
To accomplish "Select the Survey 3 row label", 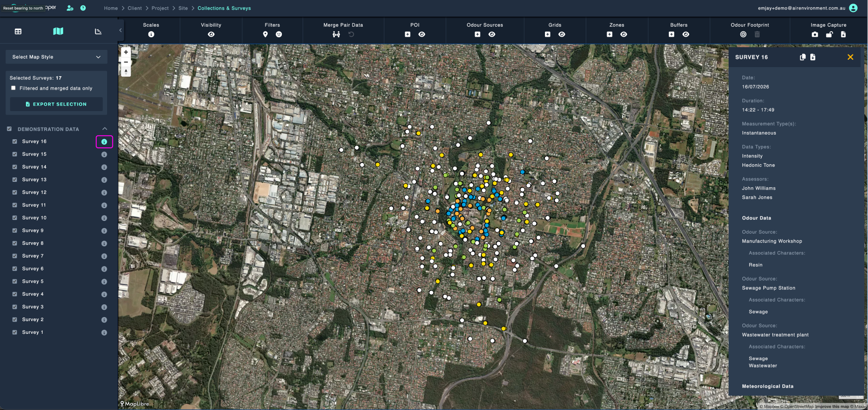I will [x=33, y=307].
